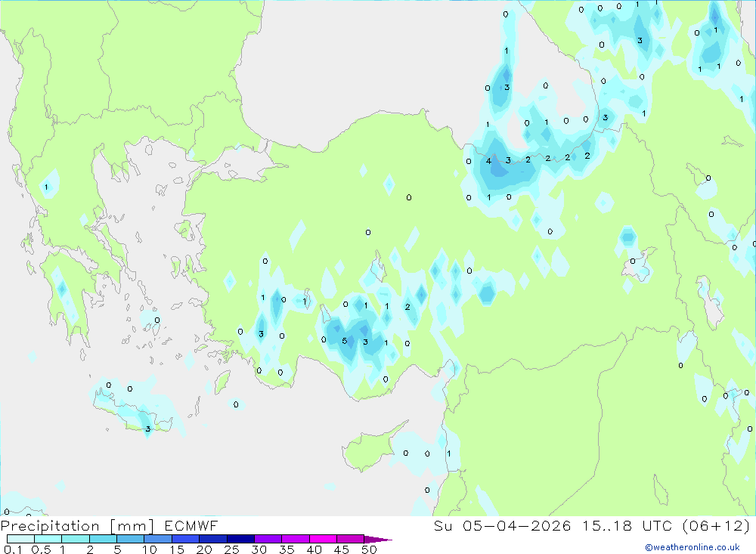Click the legend swatch right of 2
The width and height of the screenshot is (756, 554).
pos(103,539)
